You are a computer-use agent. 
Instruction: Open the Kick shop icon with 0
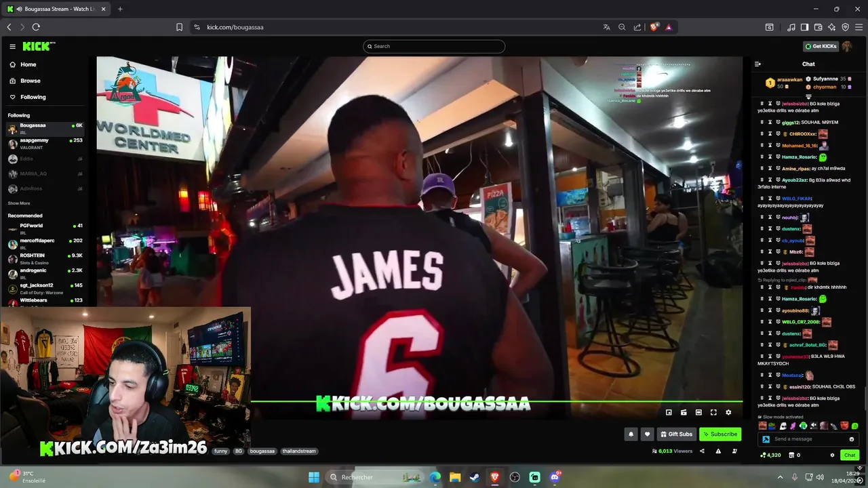794,455
